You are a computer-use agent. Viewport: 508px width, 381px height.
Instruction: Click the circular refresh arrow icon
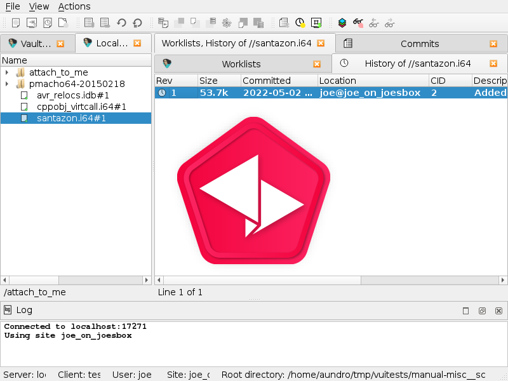(137, 23)
